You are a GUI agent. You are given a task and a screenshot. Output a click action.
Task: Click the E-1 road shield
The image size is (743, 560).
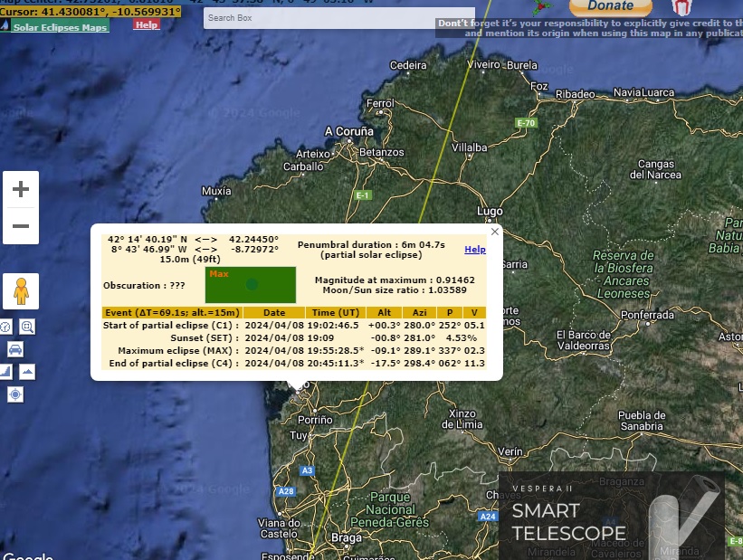(x=363, y=195)
